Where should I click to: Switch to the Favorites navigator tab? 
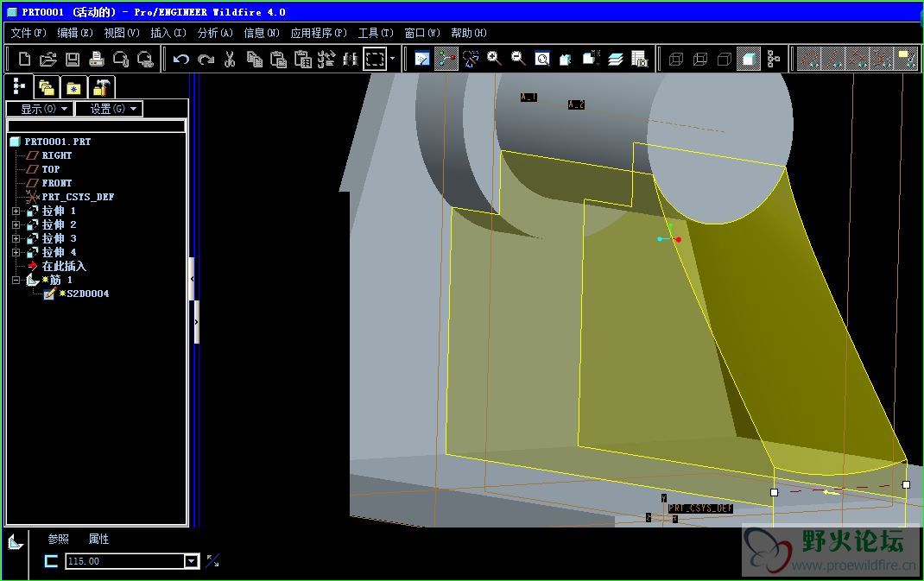pyautogui.click(x=73, y=88)
